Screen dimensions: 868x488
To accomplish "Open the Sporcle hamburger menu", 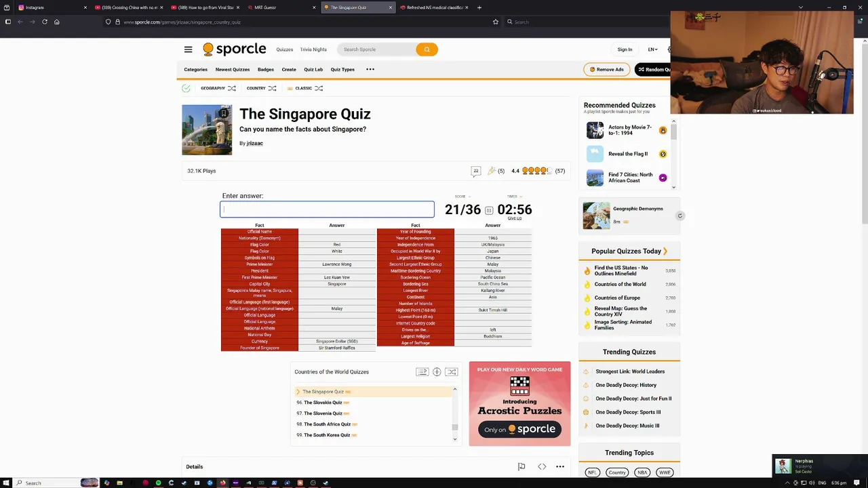I will [x=188, y=49].
